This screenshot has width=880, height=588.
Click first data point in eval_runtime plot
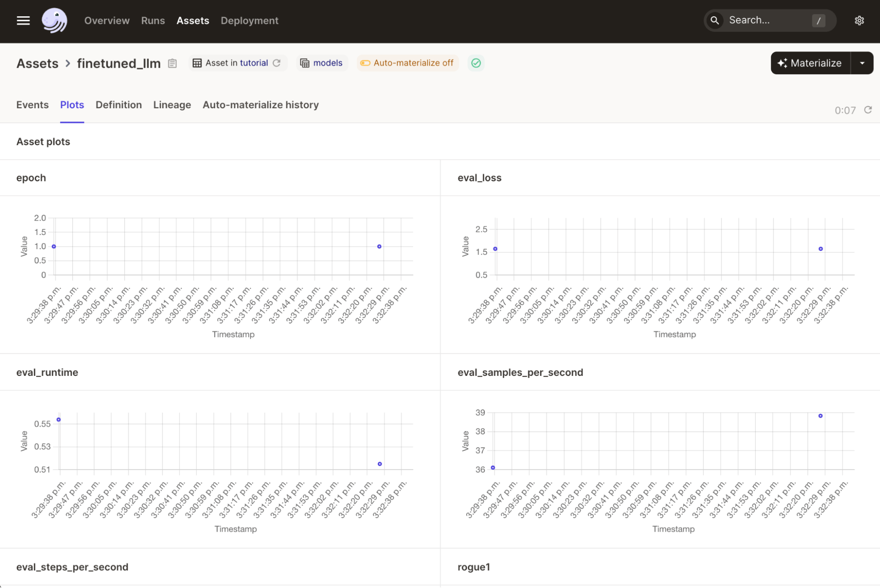coord(59,420)
